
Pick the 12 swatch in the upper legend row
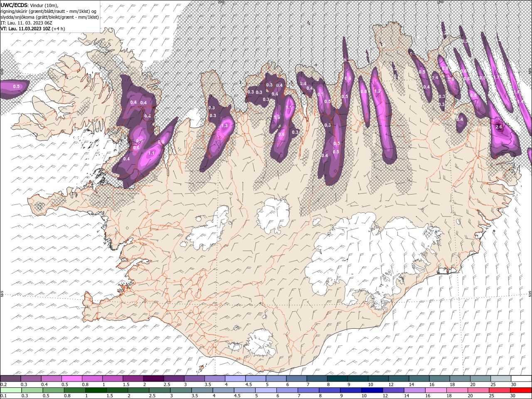tap(398, 379)
